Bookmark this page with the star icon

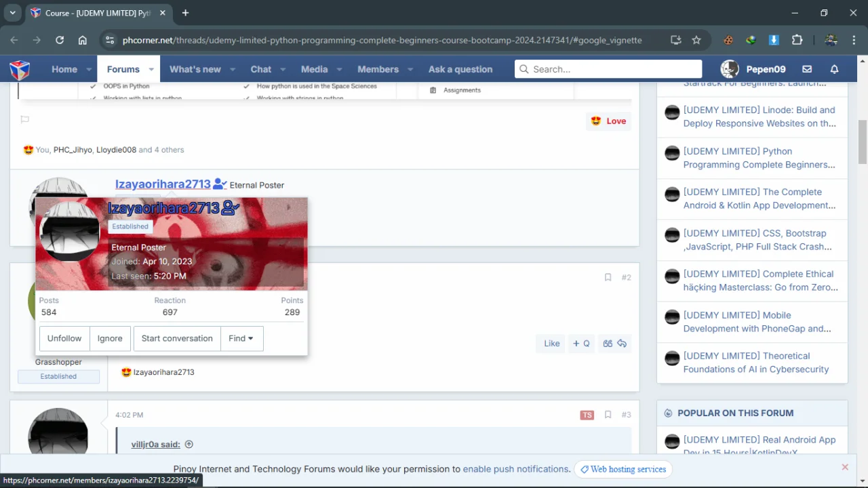[696, 40]
